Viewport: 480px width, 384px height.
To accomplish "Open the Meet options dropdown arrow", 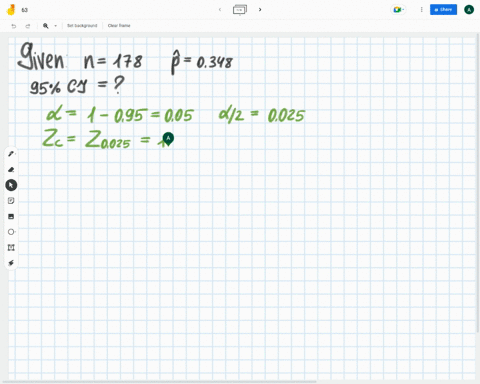I will point(403,10).
